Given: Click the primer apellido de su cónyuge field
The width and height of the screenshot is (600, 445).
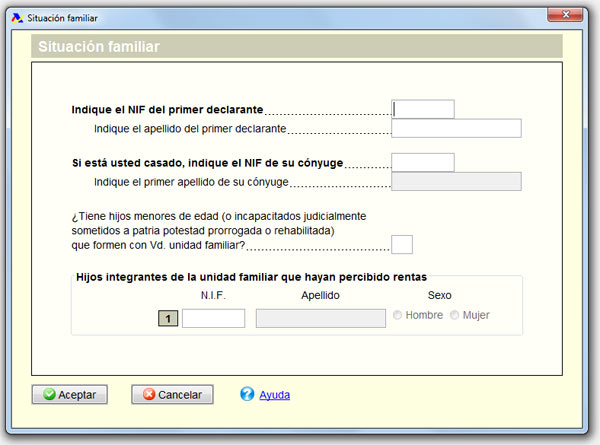Looking at the screenshot, I should (x=456, y=181).
